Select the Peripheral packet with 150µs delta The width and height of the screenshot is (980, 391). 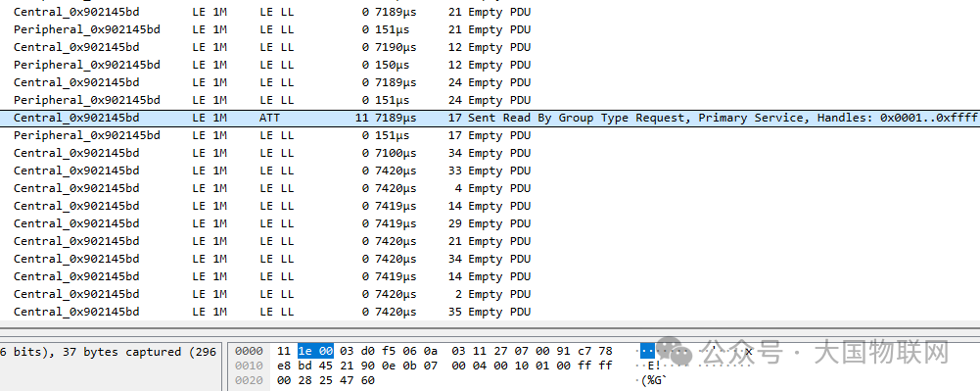coord(490,65)
